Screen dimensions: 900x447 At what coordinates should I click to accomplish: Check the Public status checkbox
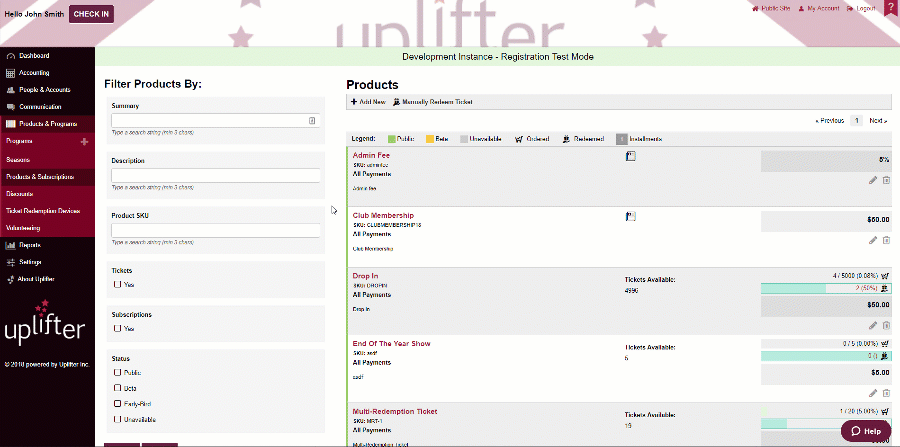[x=118, y=372]
